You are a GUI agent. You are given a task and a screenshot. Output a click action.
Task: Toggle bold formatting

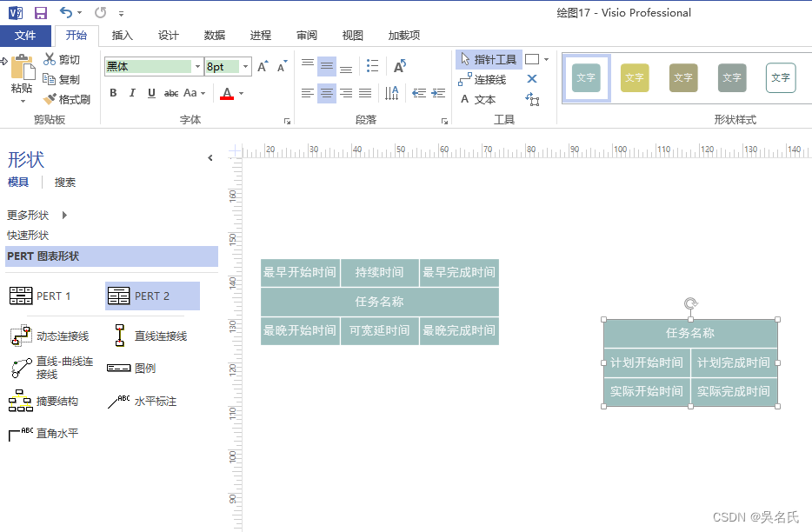coord(113,93)
